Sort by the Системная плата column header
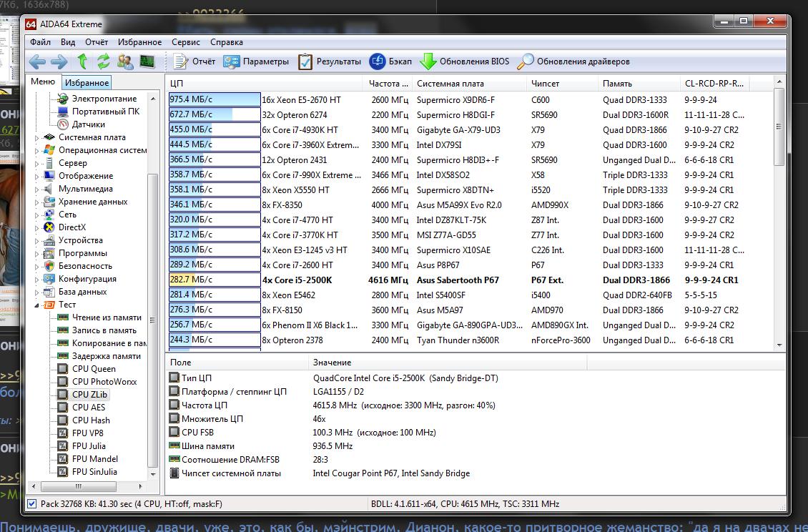 click(469, 84)
